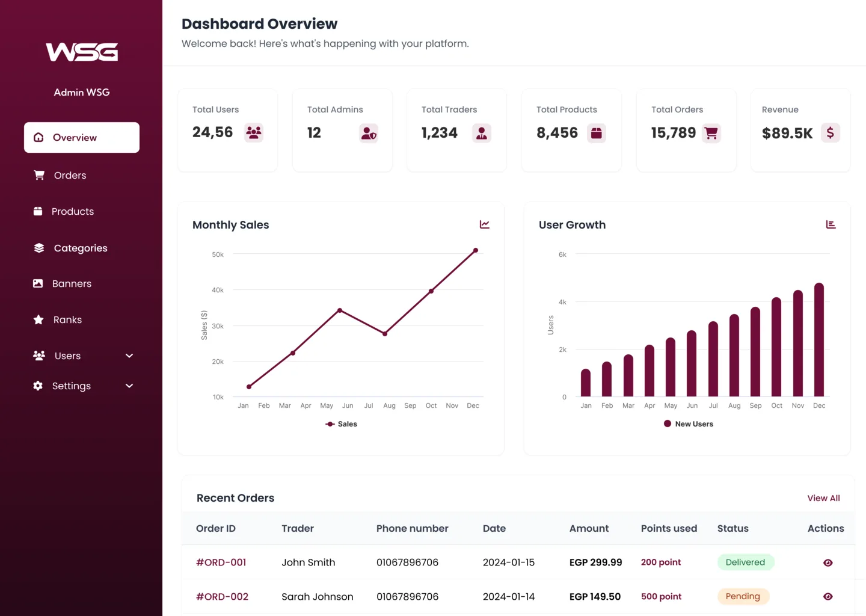Click the Pending status badge

pos(743,596)
